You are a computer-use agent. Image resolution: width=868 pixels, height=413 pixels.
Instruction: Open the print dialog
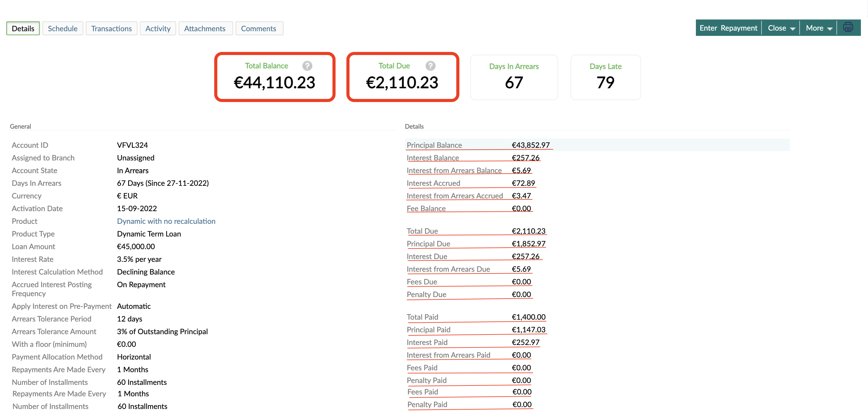tap(848, 28)
